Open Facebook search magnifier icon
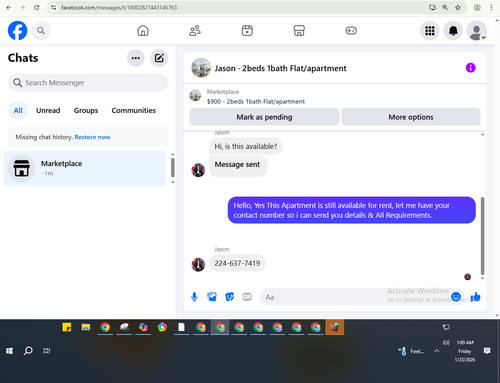500x383 pixels. (x=41, y=31)
